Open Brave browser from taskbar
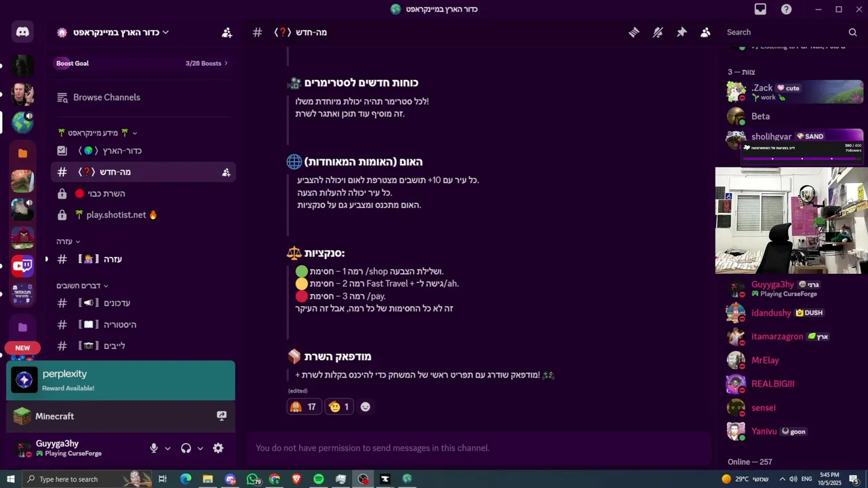The width and height of the screenshot is (868, 488). (296, 479)
